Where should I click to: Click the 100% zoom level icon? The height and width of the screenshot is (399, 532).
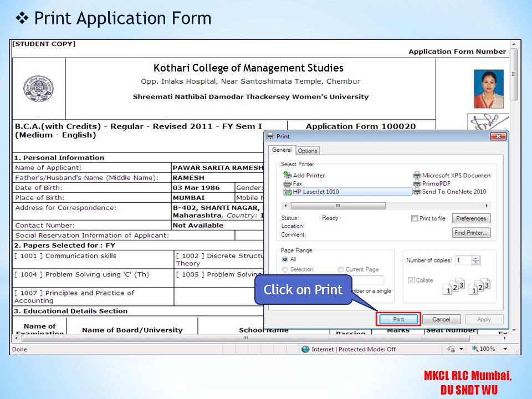tap(475, 349)
